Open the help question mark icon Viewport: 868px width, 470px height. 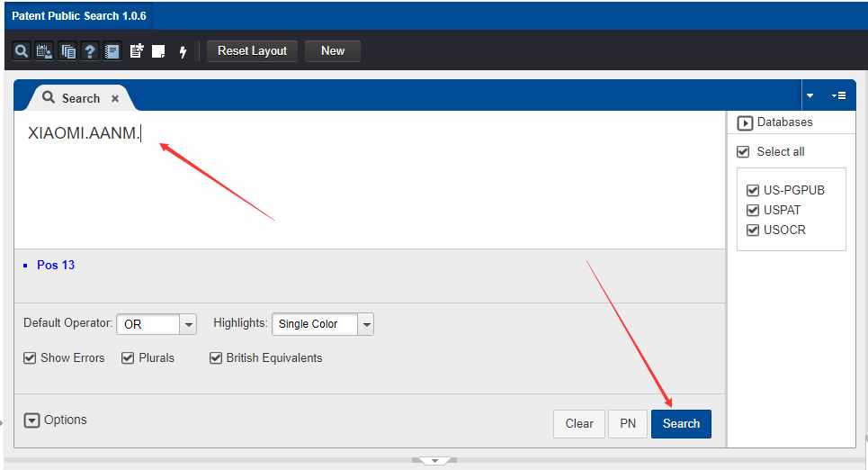pos(90,51)
